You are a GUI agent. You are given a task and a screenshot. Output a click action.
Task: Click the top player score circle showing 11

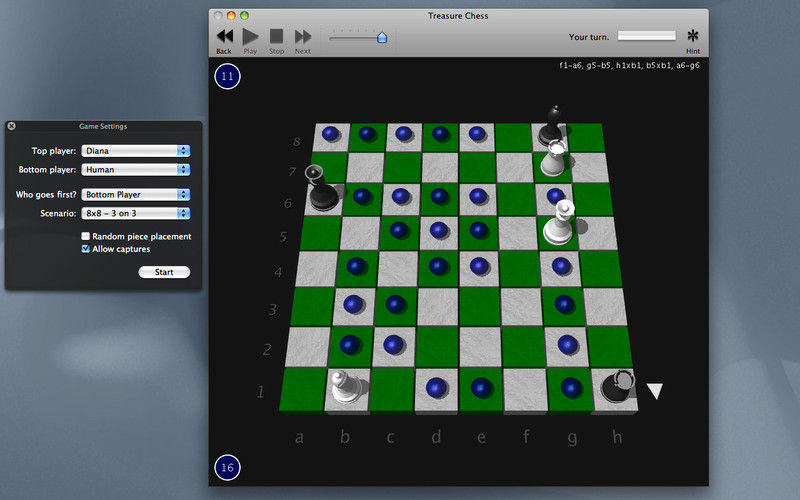228,77
